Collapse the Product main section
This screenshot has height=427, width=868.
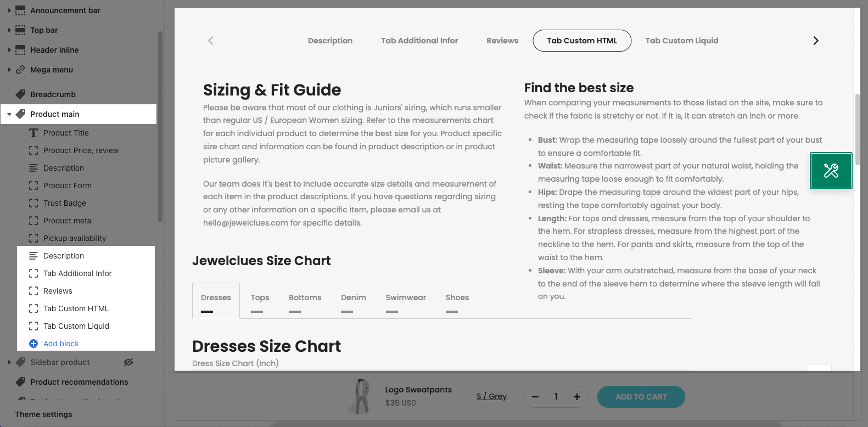[x=9, y=114]
